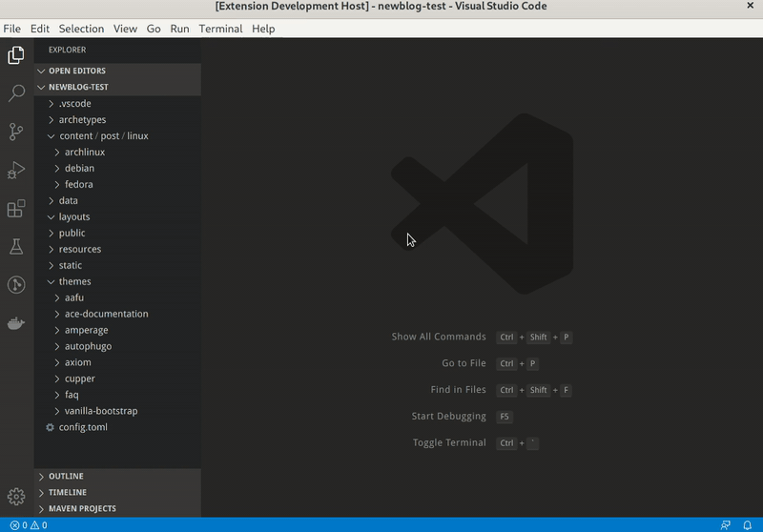This screenshot has height=532, width=763.
Task: Expand the data folder chevron
Action: pyautogui.click(x=52, y=201)
